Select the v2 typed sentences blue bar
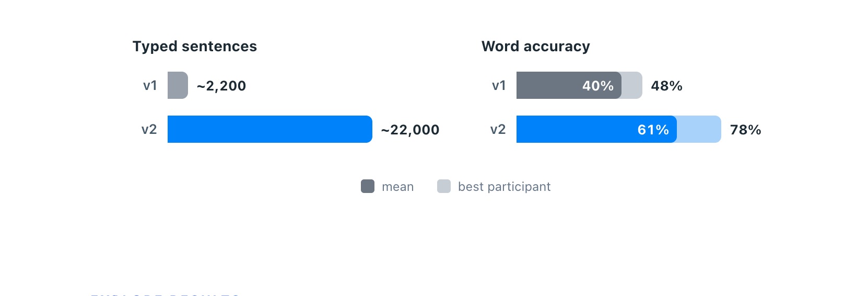 click(x=270, y=129)
